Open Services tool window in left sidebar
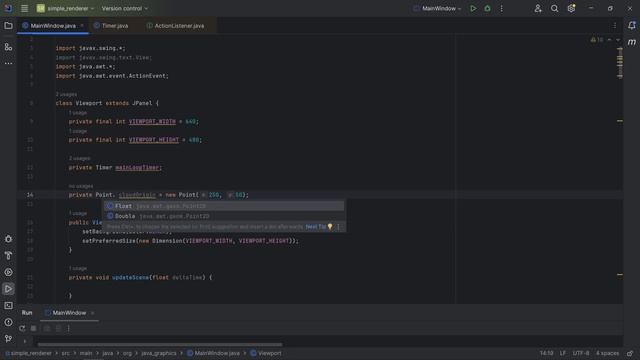The width and height of the screenshot is (640, 360). (8, 272)
